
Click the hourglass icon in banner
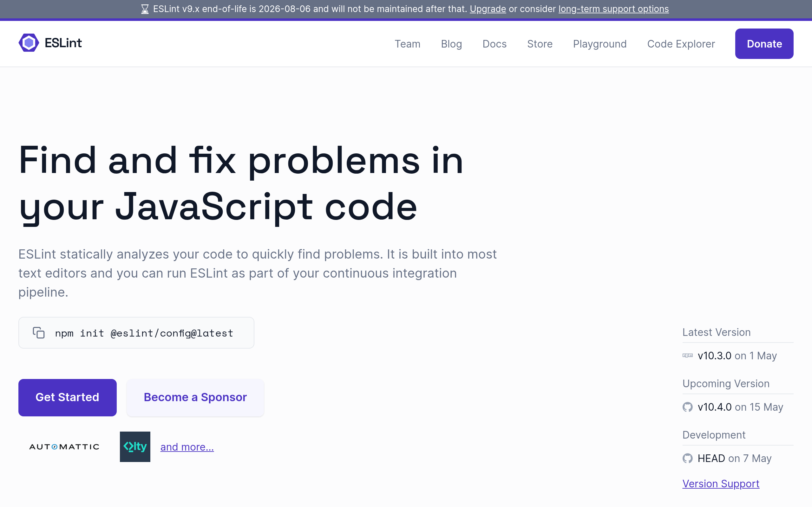[x=145, y=9]
